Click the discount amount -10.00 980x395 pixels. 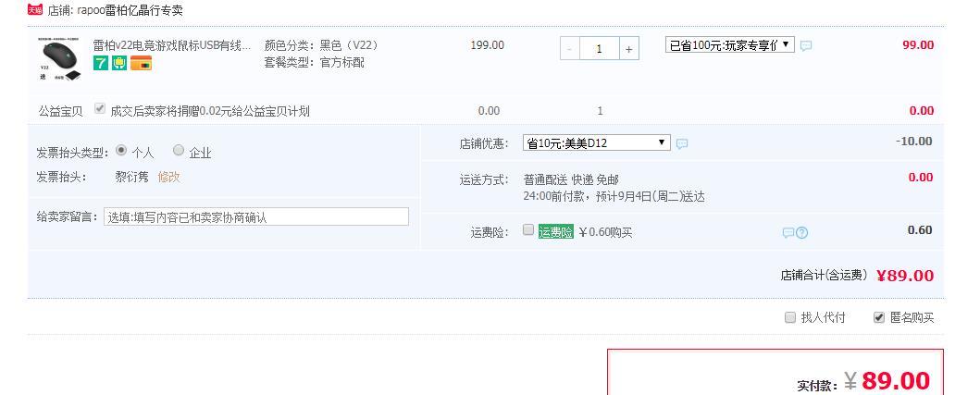tap(913, 142)
